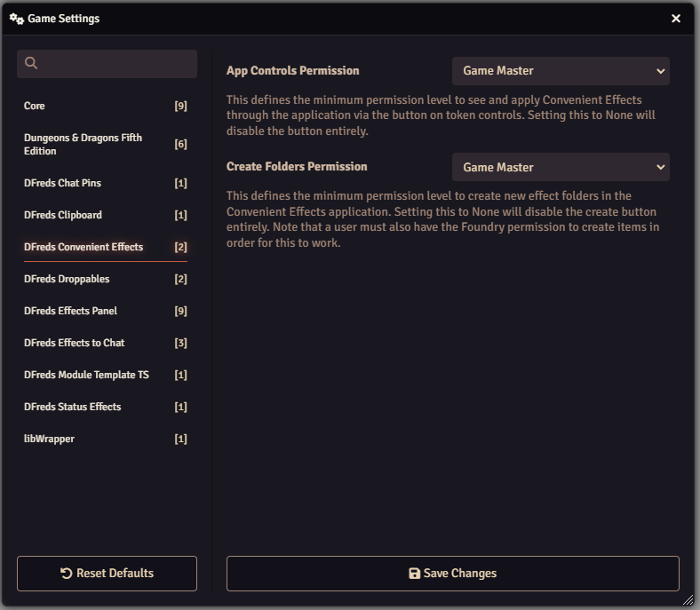
Task: Select DFreds Convenient Effects category
Action: pyautogui.click(x=105, y=247)
